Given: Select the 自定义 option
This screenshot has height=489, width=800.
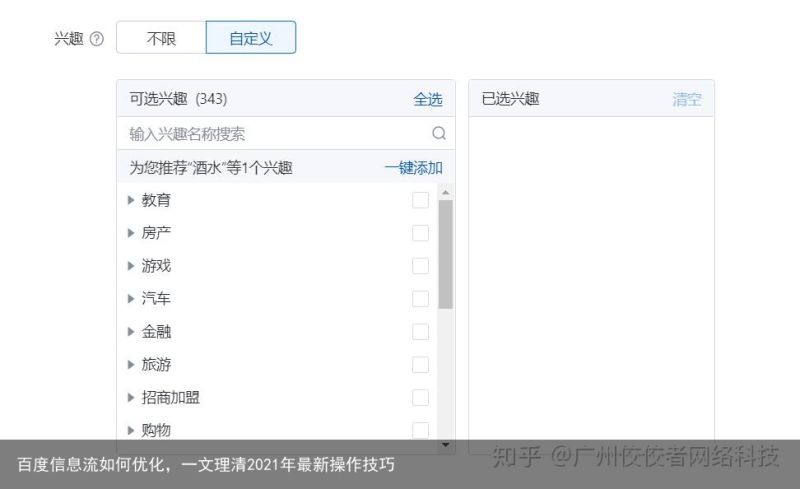Looking at the screenshot, I should pyautogui.click(x=251, y=38).
